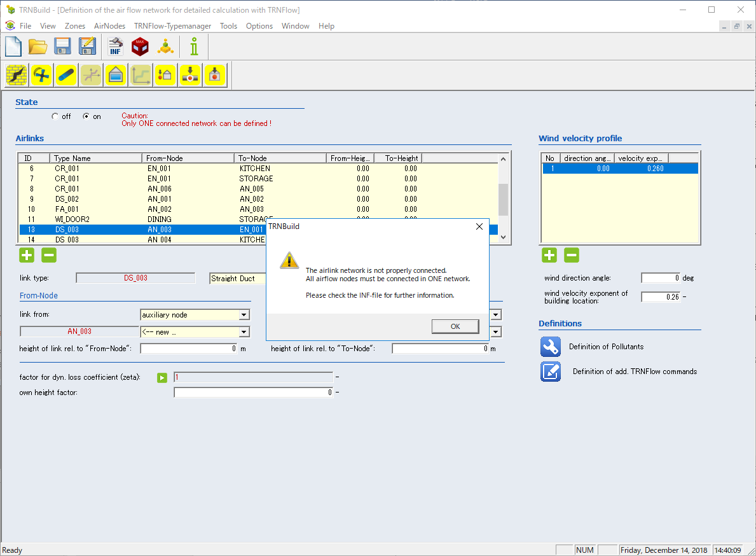Remove wind velocity profile entry with minus

tap(572, 255)
